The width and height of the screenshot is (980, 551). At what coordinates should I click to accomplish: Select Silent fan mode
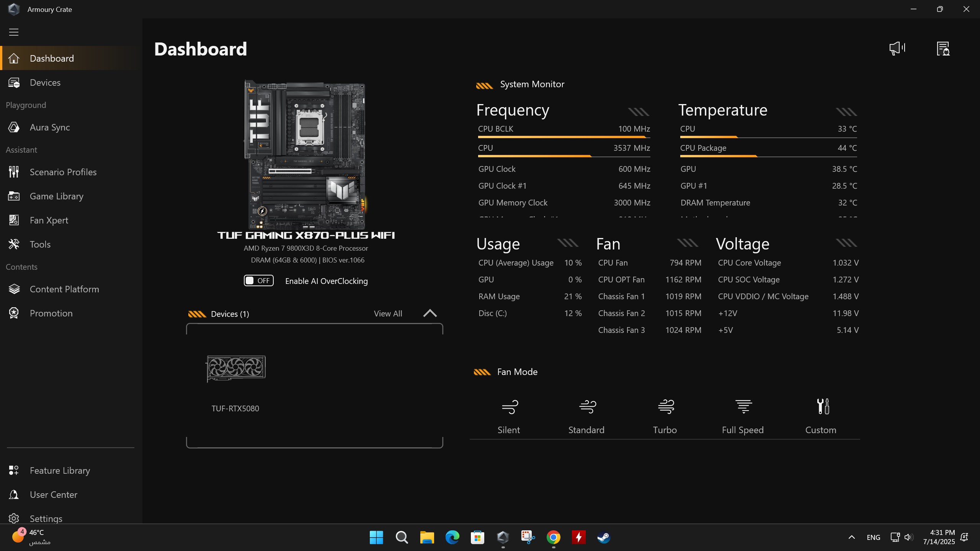point(509,416)
